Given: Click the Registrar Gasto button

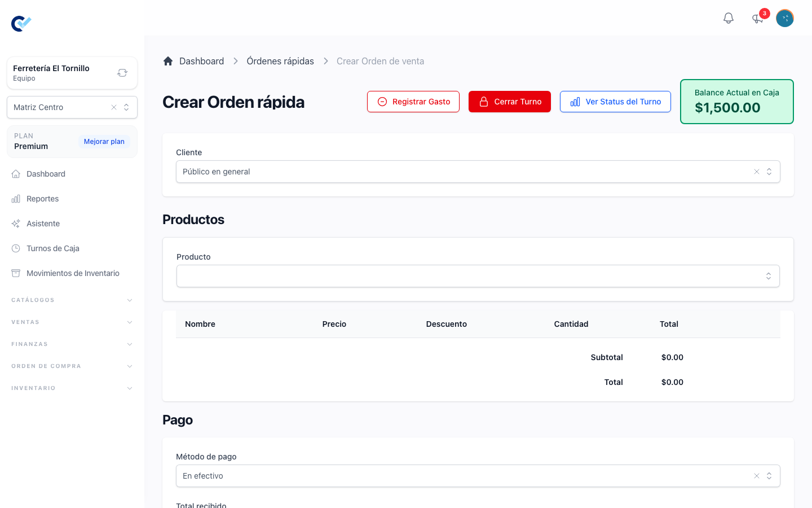Looking at the screenshot, I should [x=413, y=102].
